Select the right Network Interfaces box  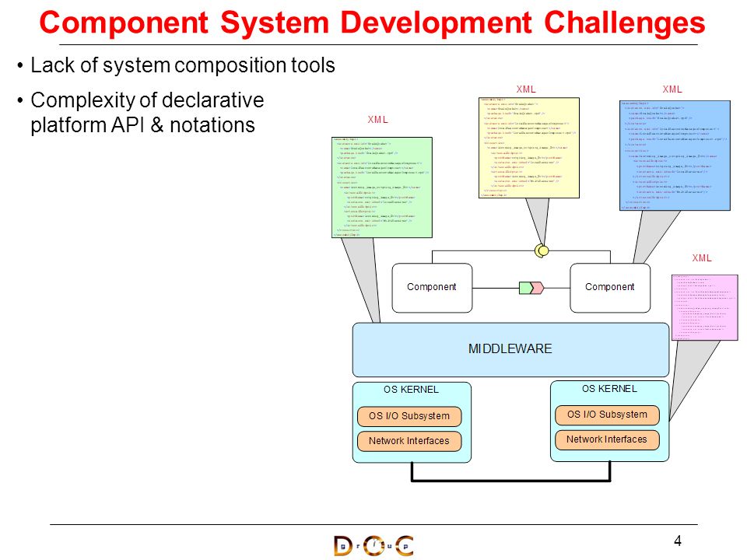(x=607, y=439)
